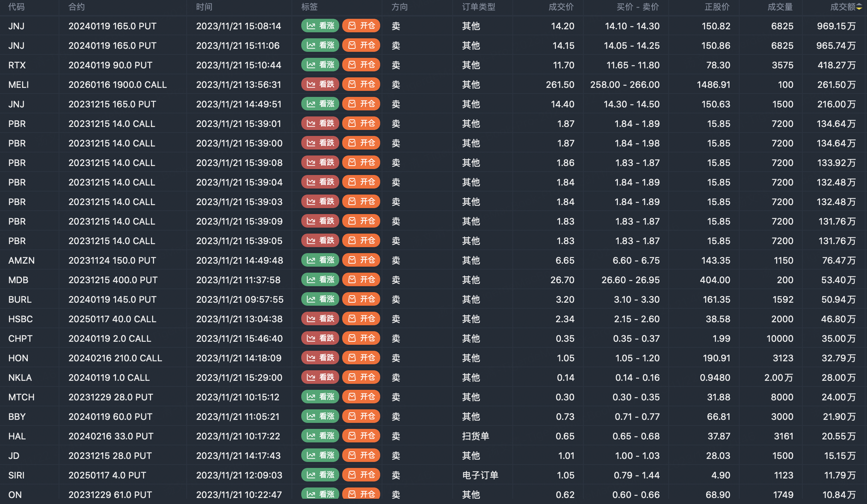
Task: Click the 看涨 tag on MDB row
Action: point(320,280)
